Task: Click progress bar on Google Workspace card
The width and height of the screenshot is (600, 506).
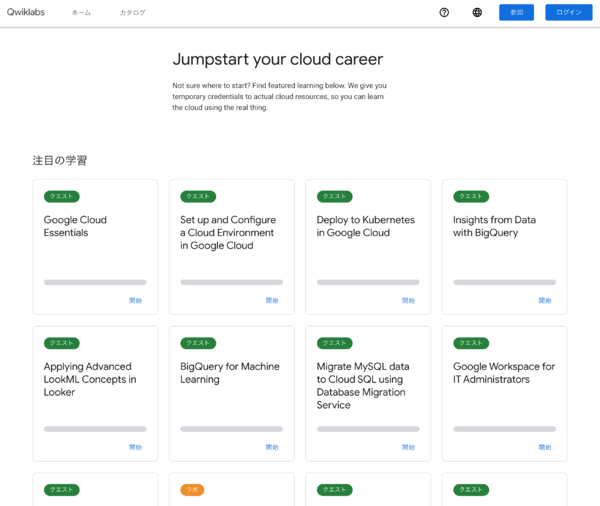Action: point(504,429)
